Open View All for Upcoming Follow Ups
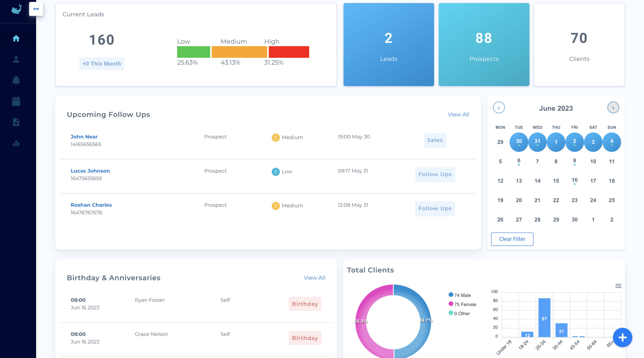644x358 pixels. coord(459,114)
